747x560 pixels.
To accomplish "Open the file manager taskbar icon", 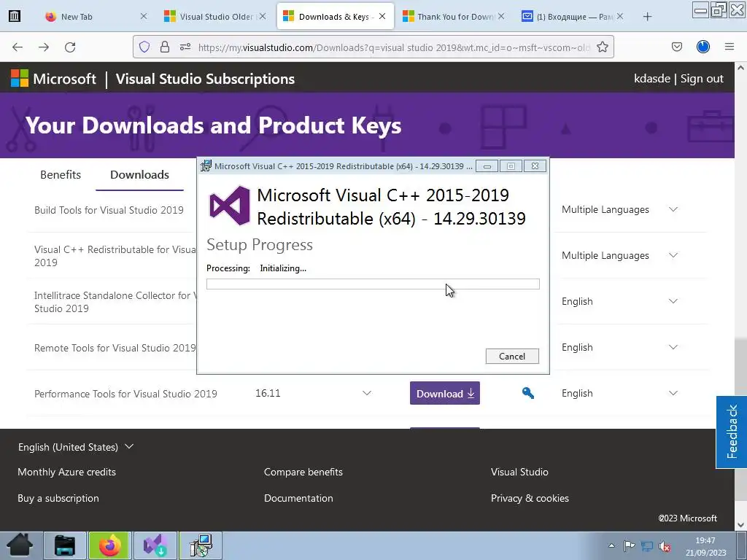I will pos(65,545).
